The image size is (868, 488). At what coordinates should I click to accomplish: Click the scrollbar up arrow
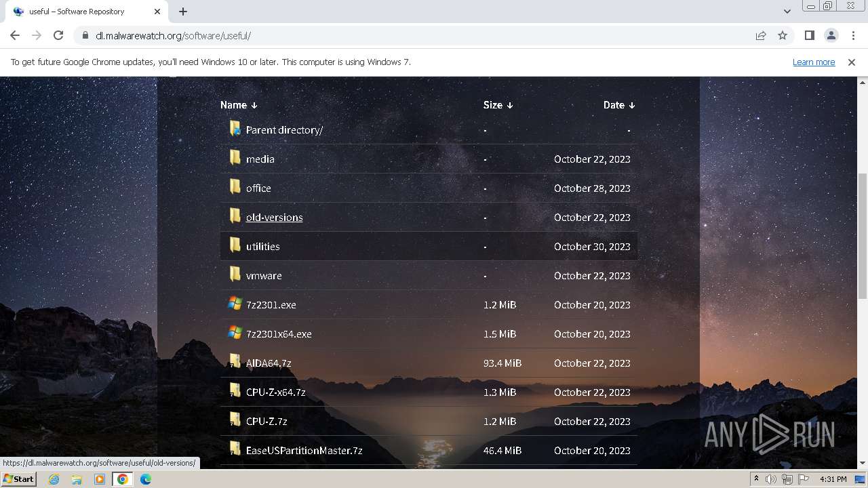point(863,81)
